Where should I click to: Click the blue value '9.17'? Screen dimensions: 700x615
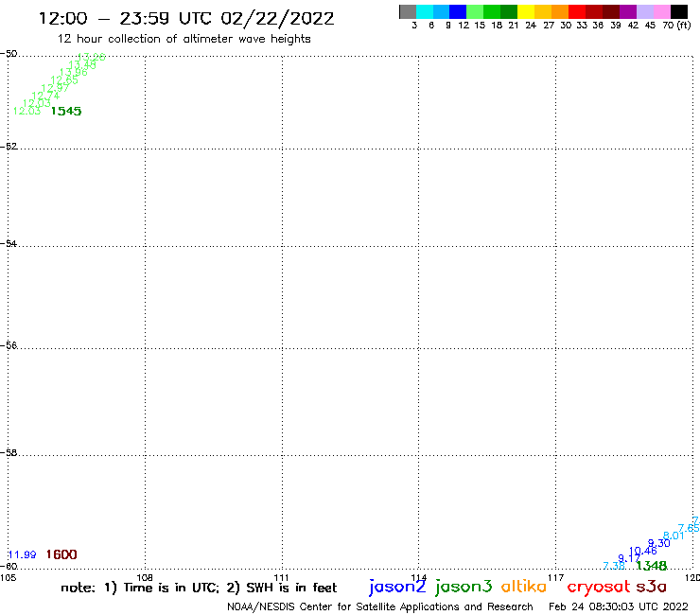[x=629, y=558]
